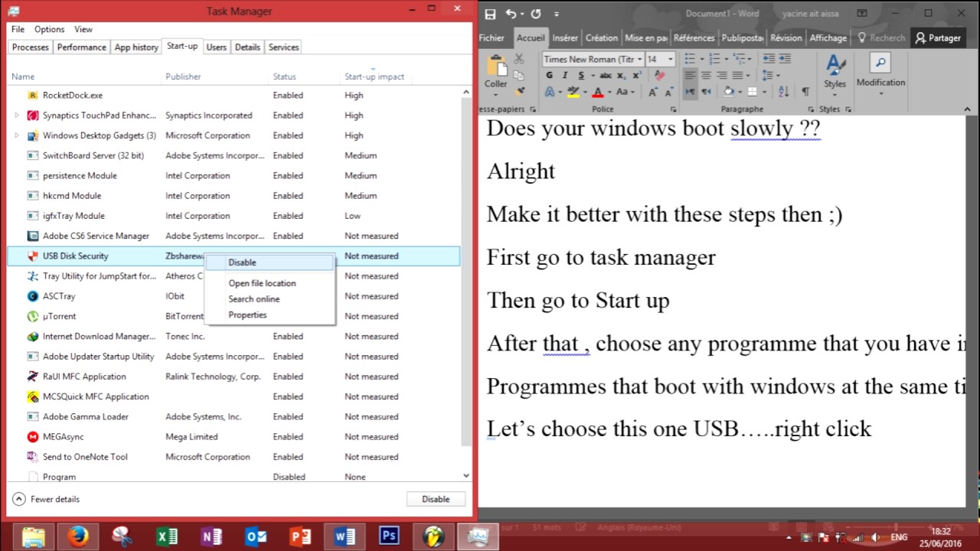Open Photoshop from the taskbar
This screenshot has width=980, height=551.
388,536
